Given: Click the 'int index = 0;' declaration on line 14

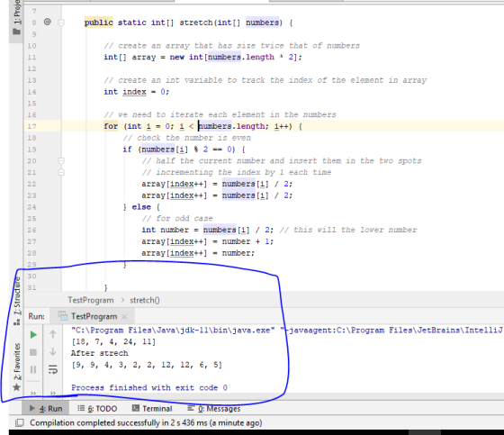Looking at the screenshot, I should coord(136,92).
